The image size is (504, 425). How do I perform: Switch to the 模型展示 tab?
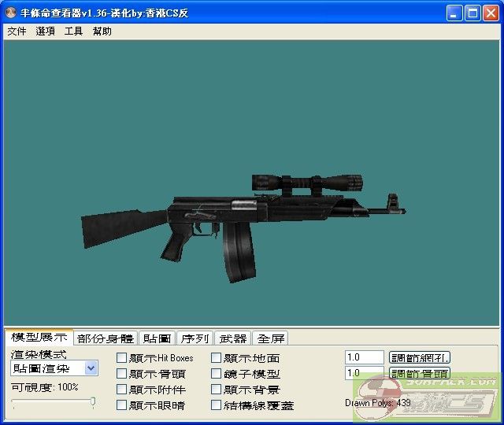(x=39, y=337)
